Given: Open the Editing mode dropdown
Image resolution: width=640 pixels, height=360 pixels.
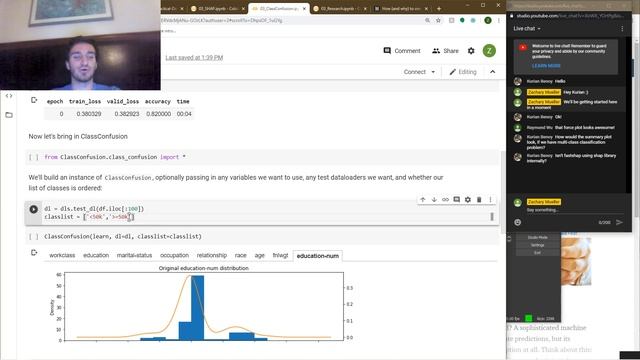Looking at the screenshot, I should pyautogui.click(x=463, y=72).
